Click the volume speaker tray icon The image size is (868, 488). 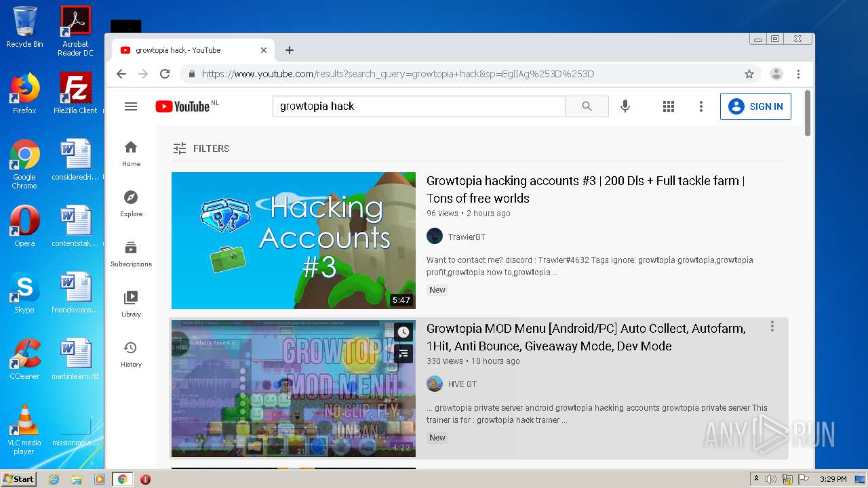[x=770, y=479]
